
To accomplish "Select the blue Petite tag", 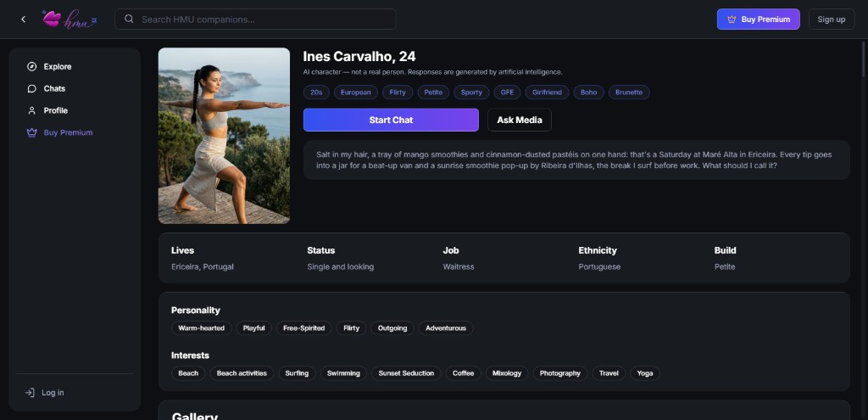I will pos(433,92).
